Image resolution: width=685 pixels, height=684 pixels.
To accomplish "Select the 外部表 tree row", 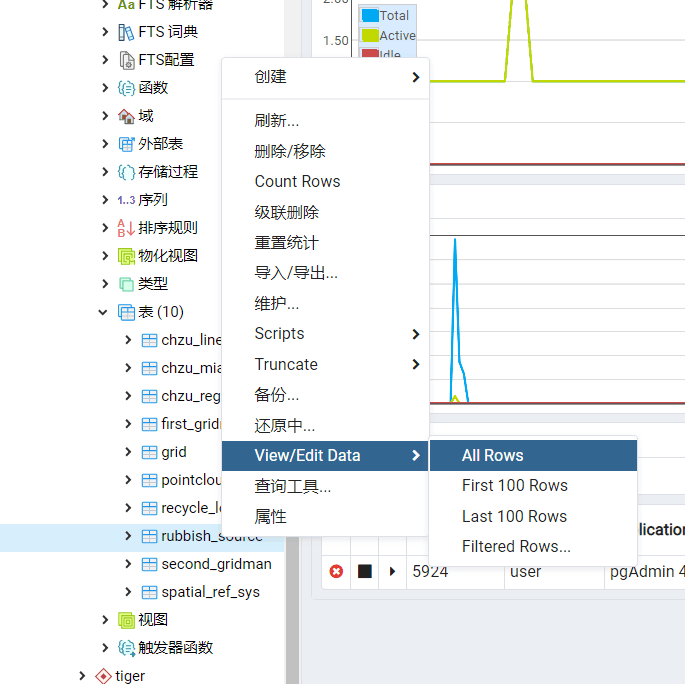I will [x=142, y=144].
